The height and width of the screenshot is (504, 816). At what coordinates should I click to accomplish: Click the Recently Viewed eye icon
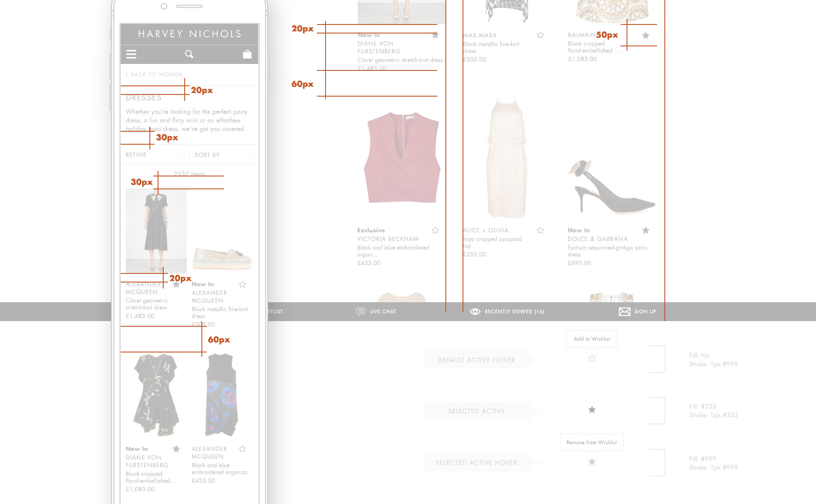pos(475,312)
